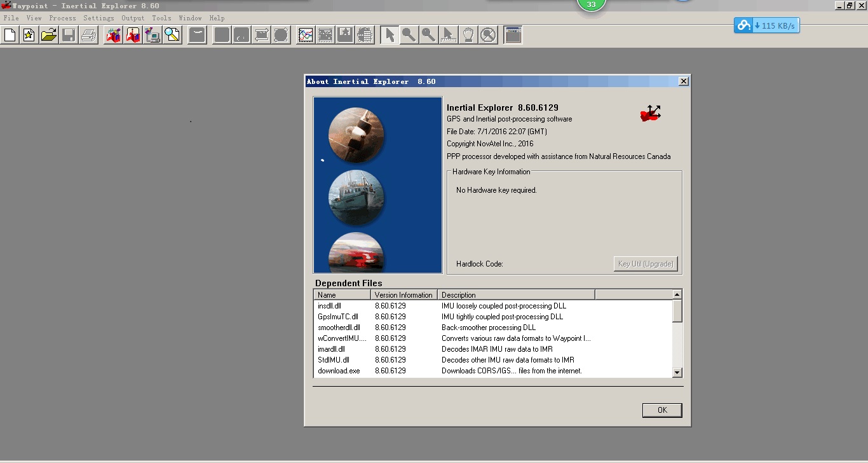Click the crossed-out magnifier icon
The image size is (868, 463).
488,35
